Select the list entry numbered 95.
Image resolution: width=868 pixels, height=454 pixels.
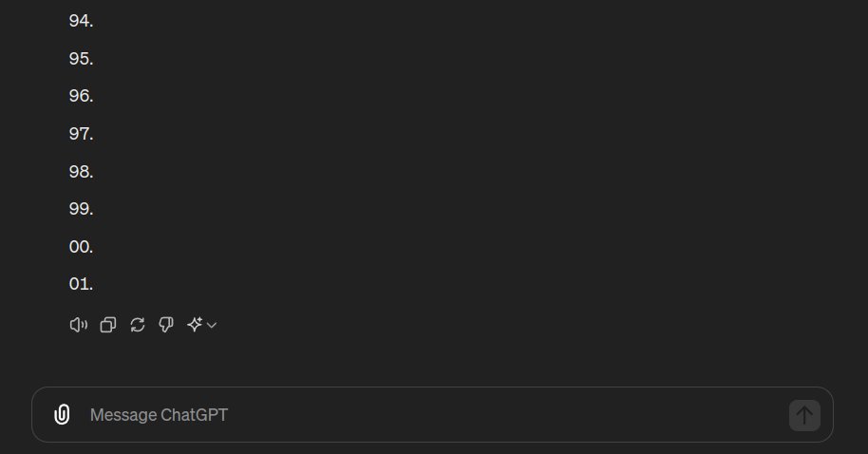click(x=81, y=59)
